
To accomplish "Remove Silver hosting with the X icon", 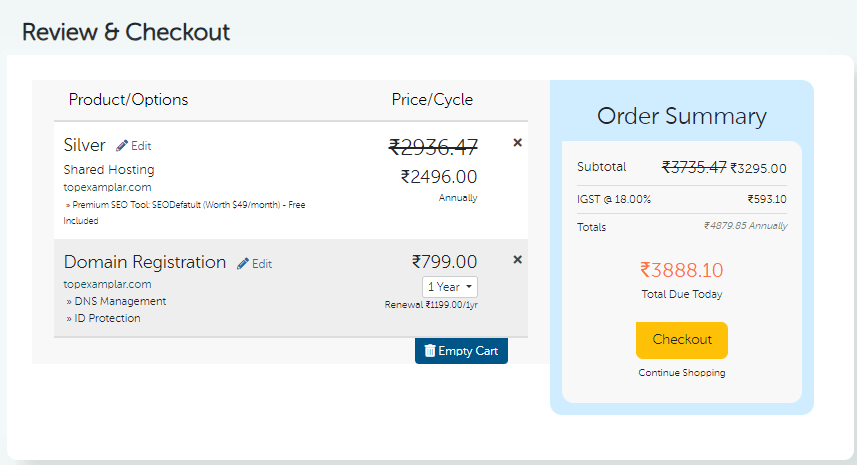I will tap(517, 143).
